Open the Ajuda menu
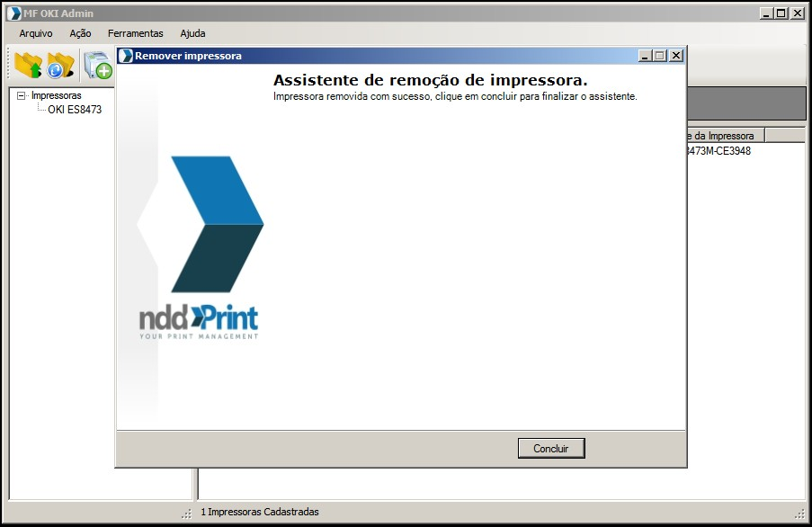The image size is (812, 527). click(192, 33)
